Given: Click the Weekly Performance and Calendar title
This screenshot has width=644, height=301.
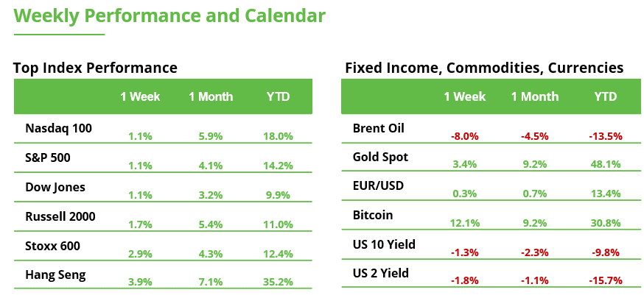Looking at the screenshot, I should 169,16.
